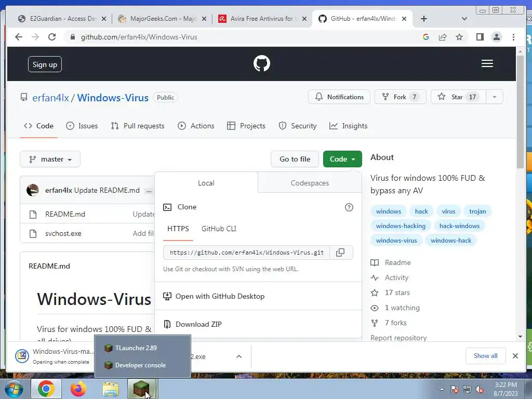Open the Actions tab

click(x=196, y=126)
